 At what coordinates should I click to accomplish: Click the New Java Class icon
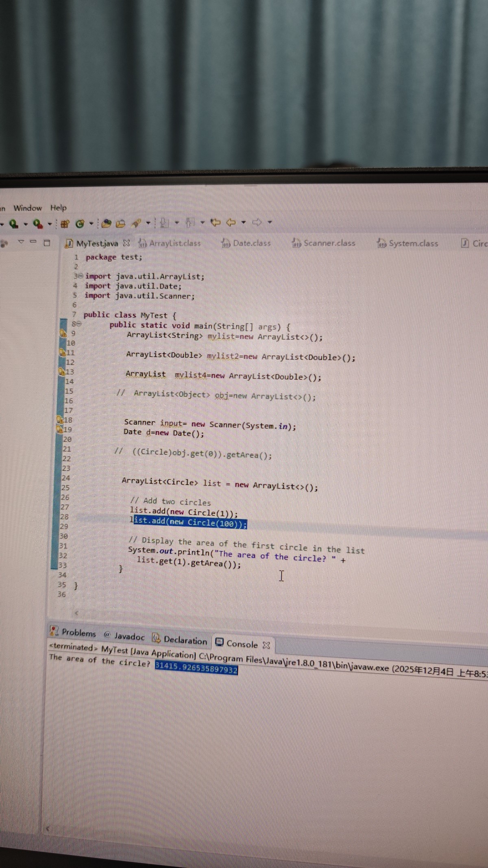tap(80, 223)
